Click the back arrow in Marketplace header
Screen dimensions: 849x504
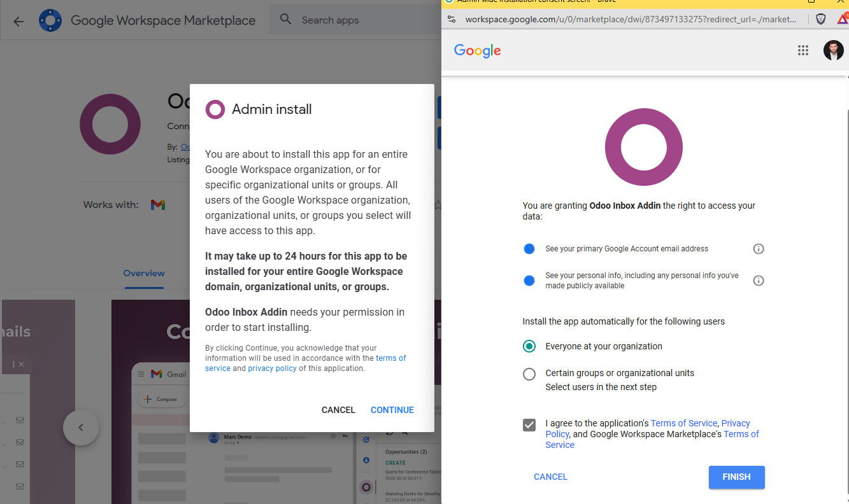click(18, 21)
